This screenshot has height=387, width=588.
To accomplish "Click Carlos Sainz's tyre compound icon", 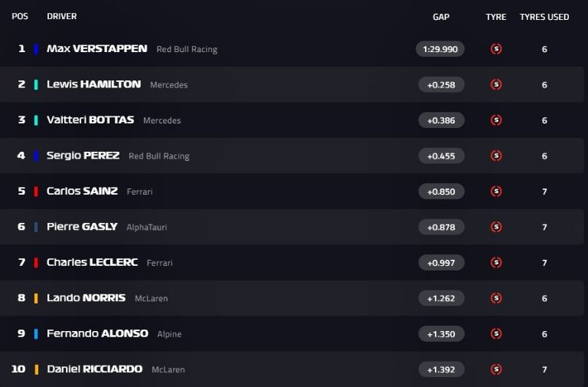I will tap(496, 192).
